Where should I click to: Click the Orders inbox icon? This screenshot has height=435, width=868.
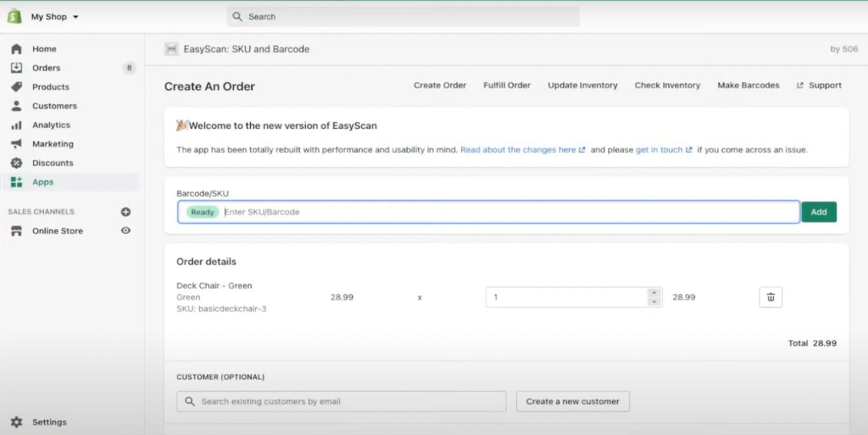[16, 68]
